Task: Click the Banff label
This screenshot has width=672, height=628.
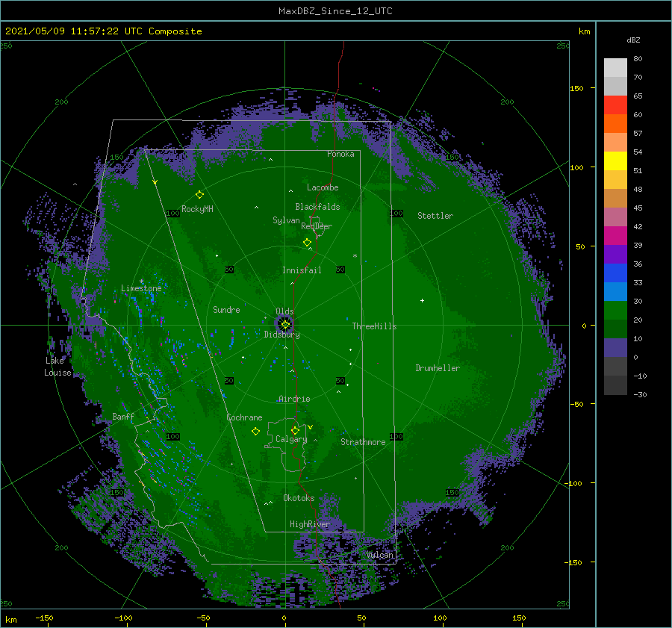Action: [x=123, y=416]
